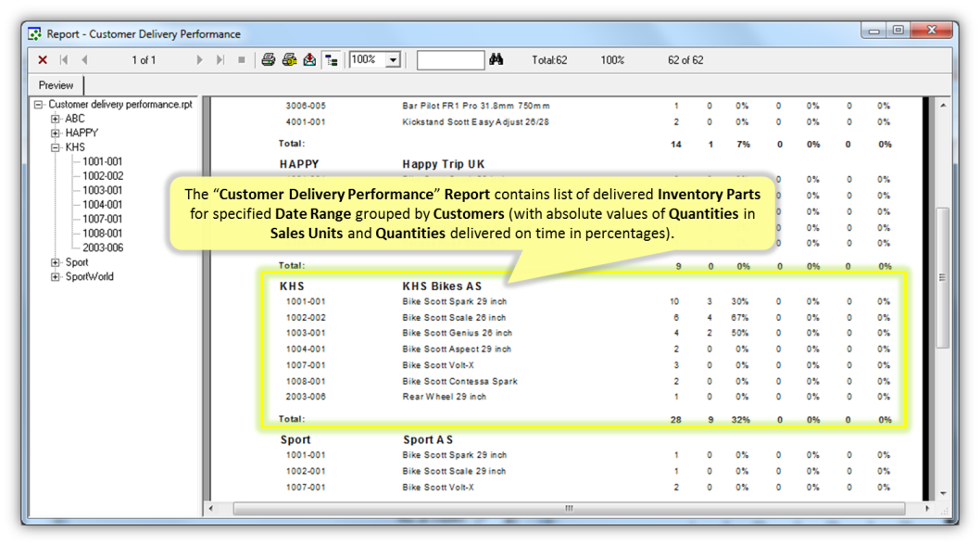Toggle the group tree panel
The height and width of the screenshot is (546, 980).
(x=332, y=60)
